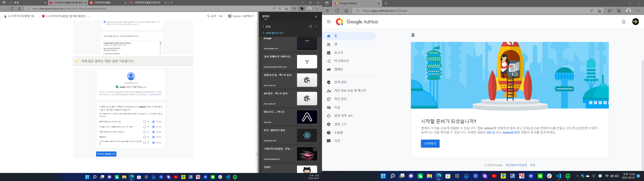Open 약관 footer link in AdMob
This screenshot has width=644, height=181.
(x=532, y=165)
